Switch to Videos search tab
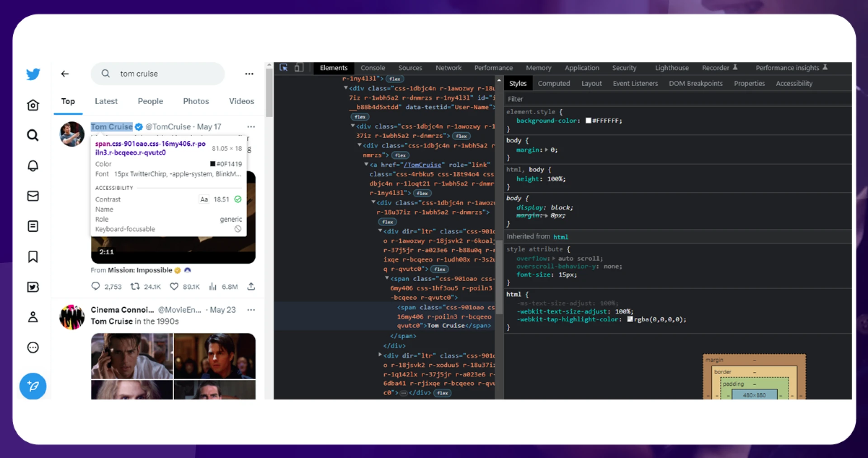The height and width of the screenshot is (458, 868). pos(241,101)
